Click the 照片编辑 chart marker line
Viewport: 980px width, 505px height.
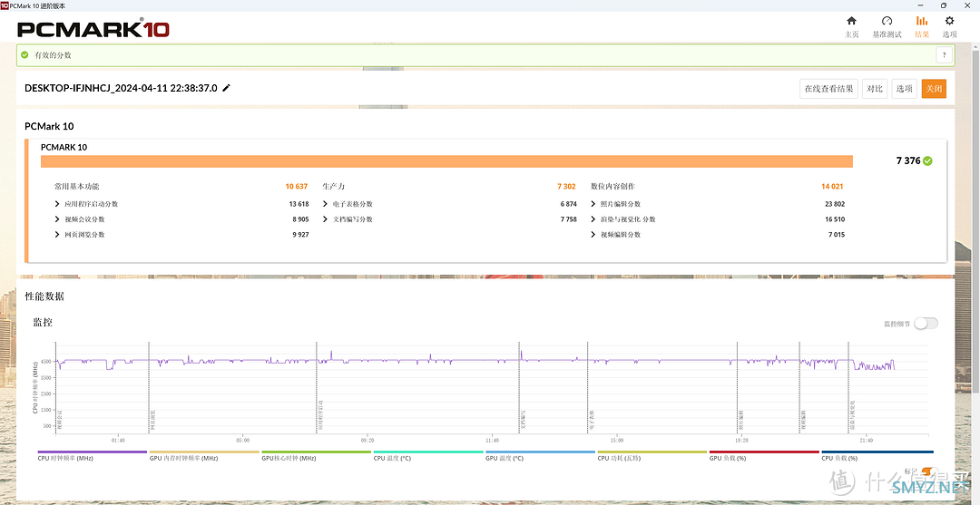[x=738, y=387]
